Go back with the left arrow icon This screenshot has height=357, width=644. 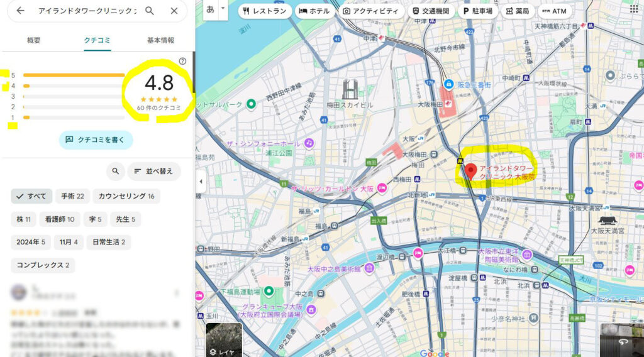(x=20, y=11)
